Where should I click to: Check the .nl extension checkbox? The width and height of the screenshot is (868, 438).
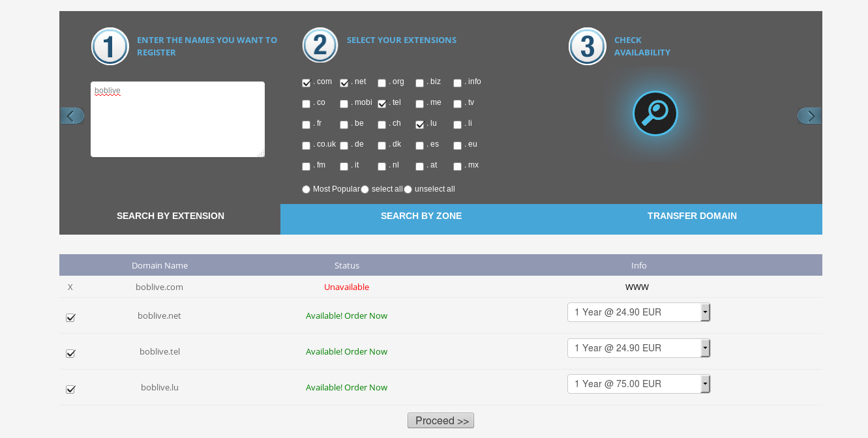point(382,166)
